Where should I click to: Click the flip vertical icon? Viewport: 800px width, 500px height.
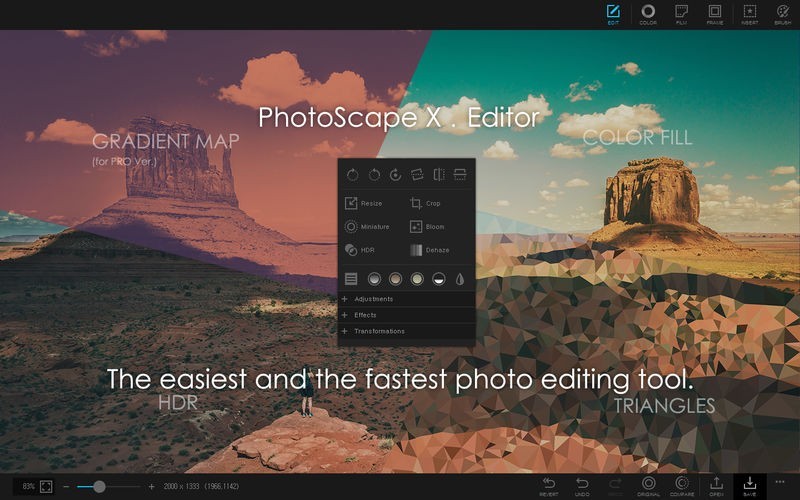(x=460, y=175)
